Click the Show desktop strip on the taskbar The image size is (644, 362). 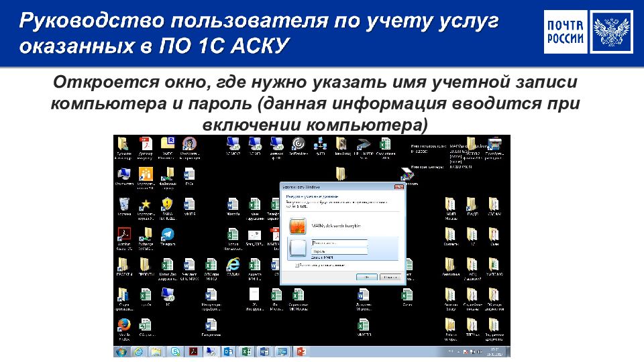pyautogui.click(x=508, y=352)
